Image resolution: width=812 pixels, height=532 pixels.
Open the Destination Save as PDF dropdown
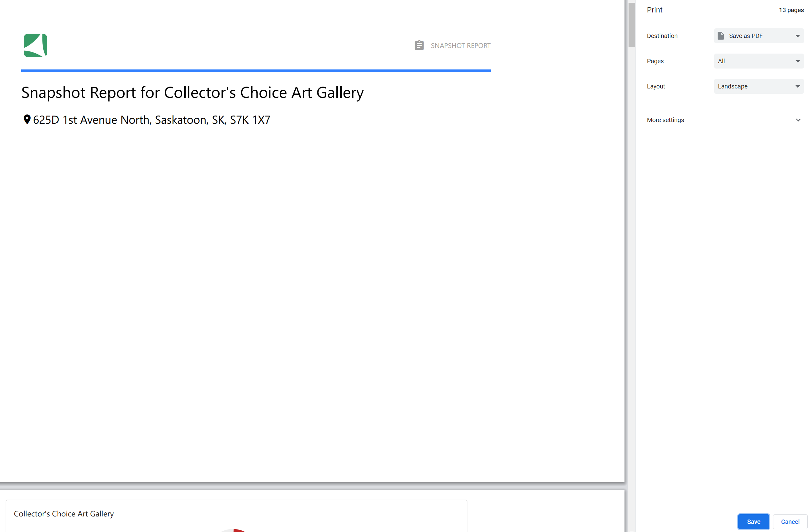click(x=758, y=36)
